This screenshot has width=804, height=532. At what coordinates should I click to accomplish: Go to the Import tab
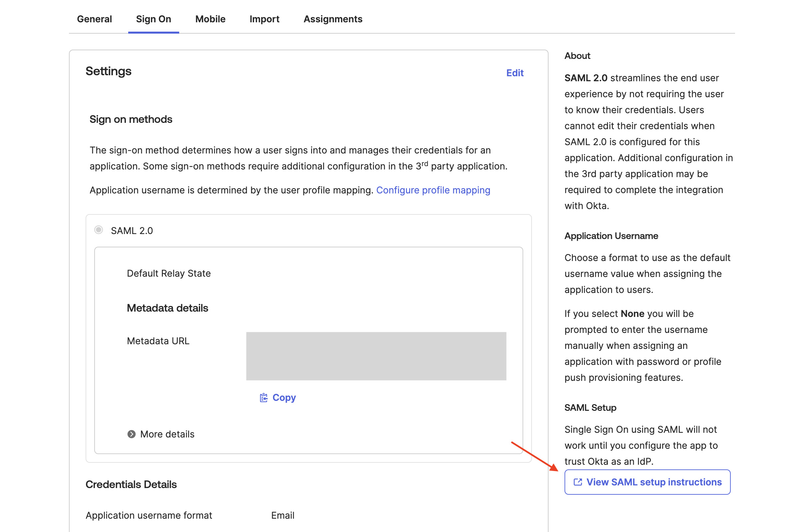(x=264, y=19)
